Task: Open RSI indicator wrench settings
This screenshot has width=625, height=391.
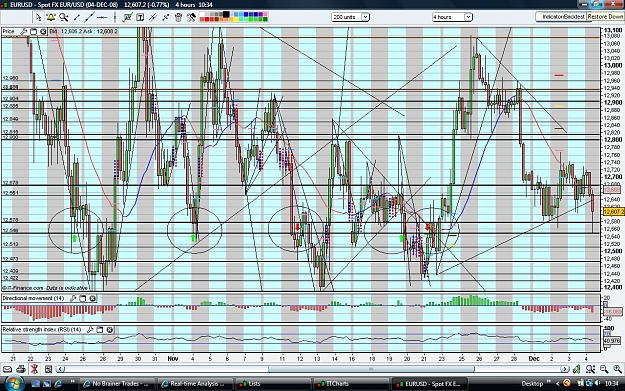Action: coord(90,330)
